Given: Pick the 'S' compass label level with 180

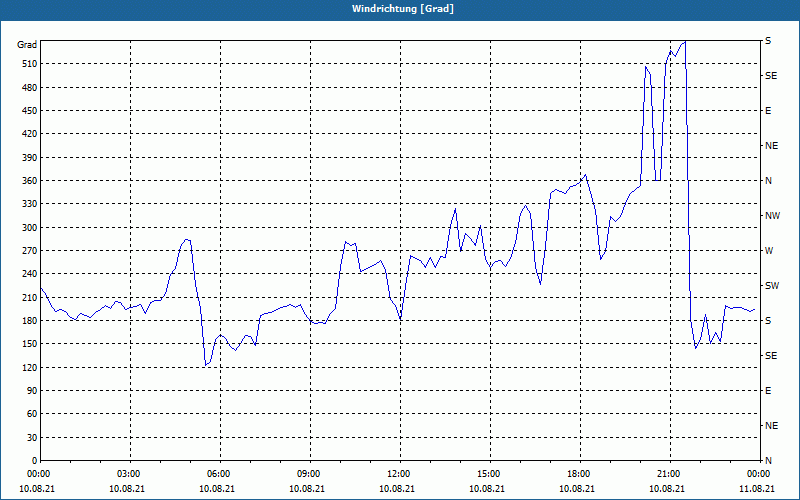Looking at the screenshot, I should pyautogui.click(x=768, y=320).
